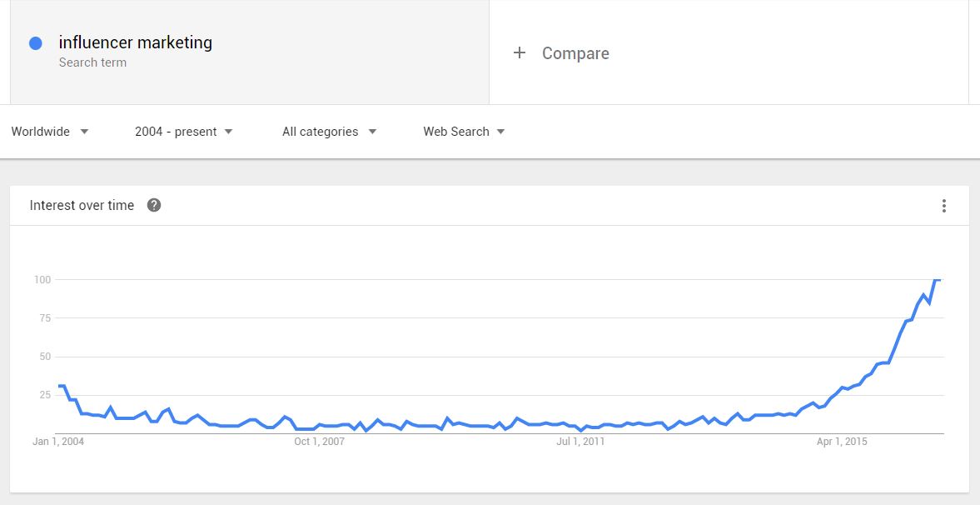Click the Interest over time heading

tap(82, 206)
